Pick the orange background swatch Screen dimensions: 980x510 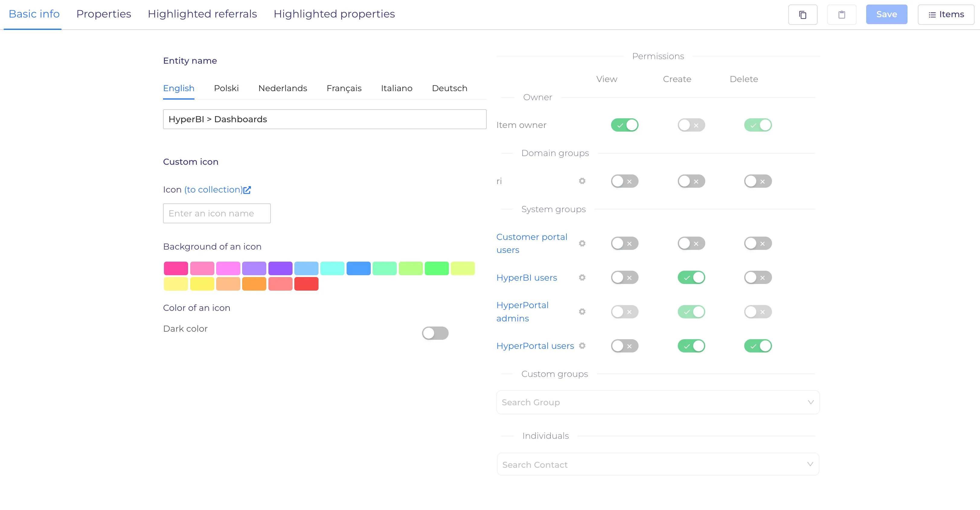point(254,284)
